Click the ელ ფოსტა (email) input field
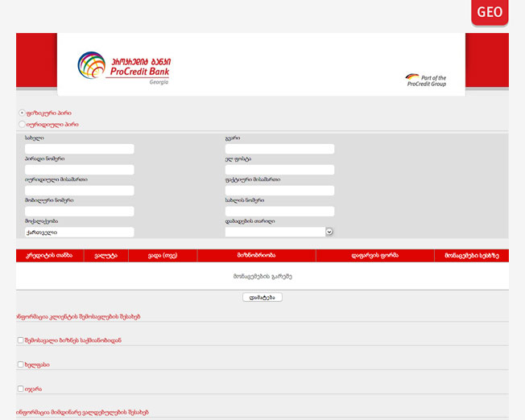This screenshot has height=420, width=525. tap(279, 170)
